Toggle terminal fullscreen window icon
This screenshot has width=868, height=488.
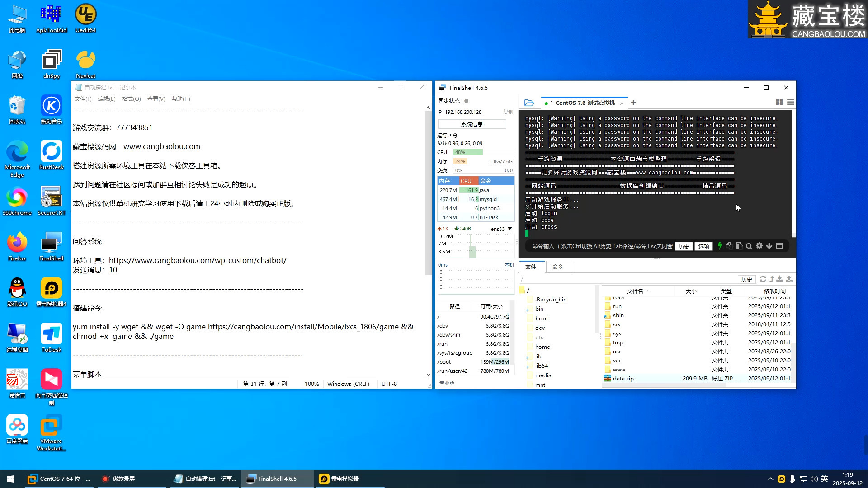779,246
